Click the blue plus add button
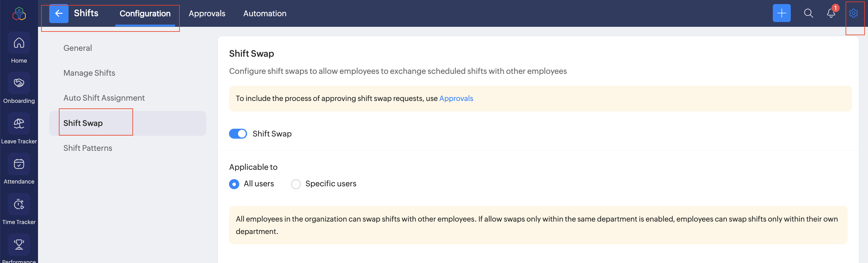Screen dimensions: 868x263 pos(781,13)
